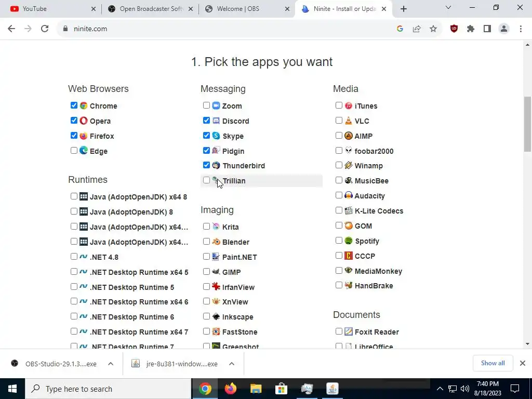532x399 pixels.
Task: Check the GIMP checkbox
Action: tap(206, 271)
